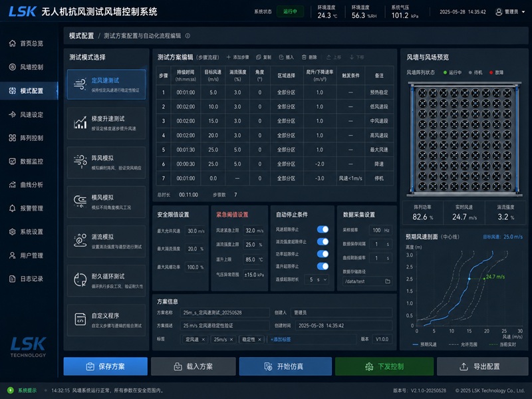Turn off the 温升超限停止 switch

click(323, 266)
